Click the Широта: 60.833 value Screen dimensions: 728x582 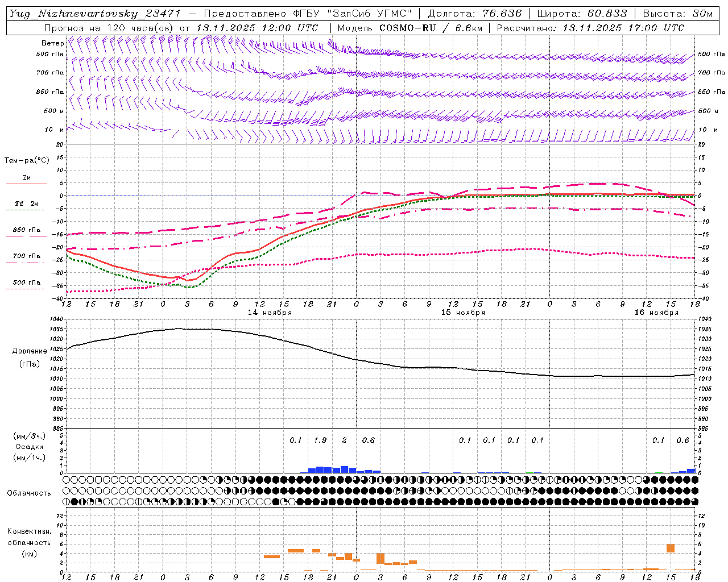point(582,14)
